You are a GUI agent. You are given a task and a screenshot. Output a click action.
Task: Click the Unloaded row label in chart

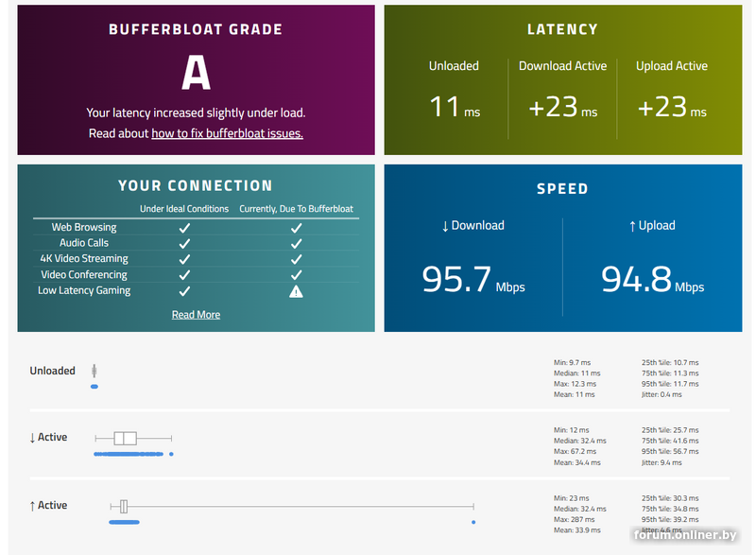[53, 371]
